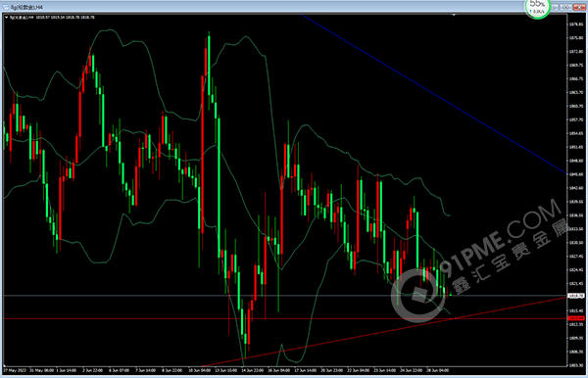The image size is (588, 378).
Task: Click the 1875.80 price scale label
Action: pyautogui.click(x=576, y=38)
